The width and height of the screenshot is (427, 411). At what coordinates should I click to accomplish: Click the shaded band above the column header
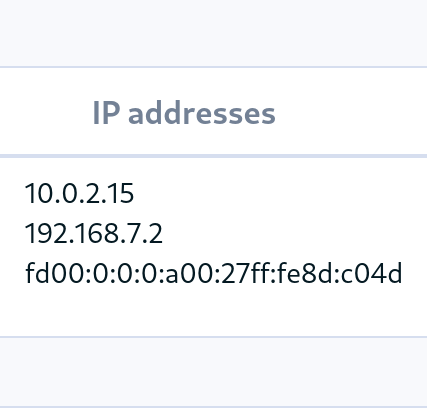[x=213, y=33]
